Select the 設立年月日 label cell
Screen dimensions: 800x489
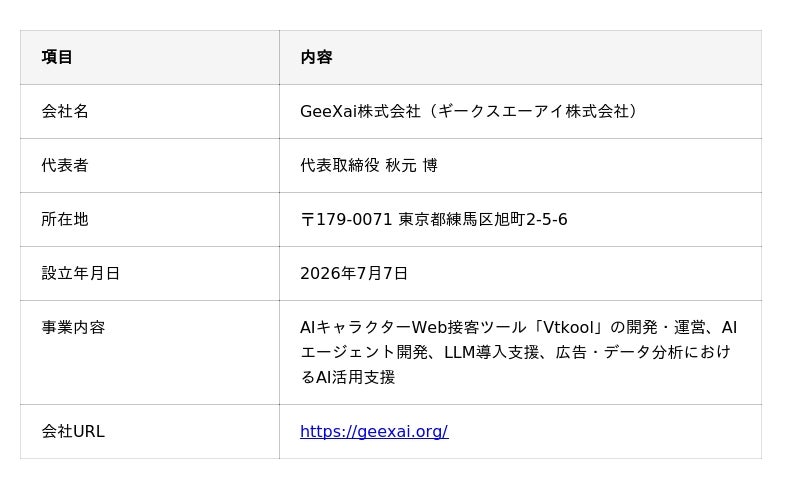(149, 274)
